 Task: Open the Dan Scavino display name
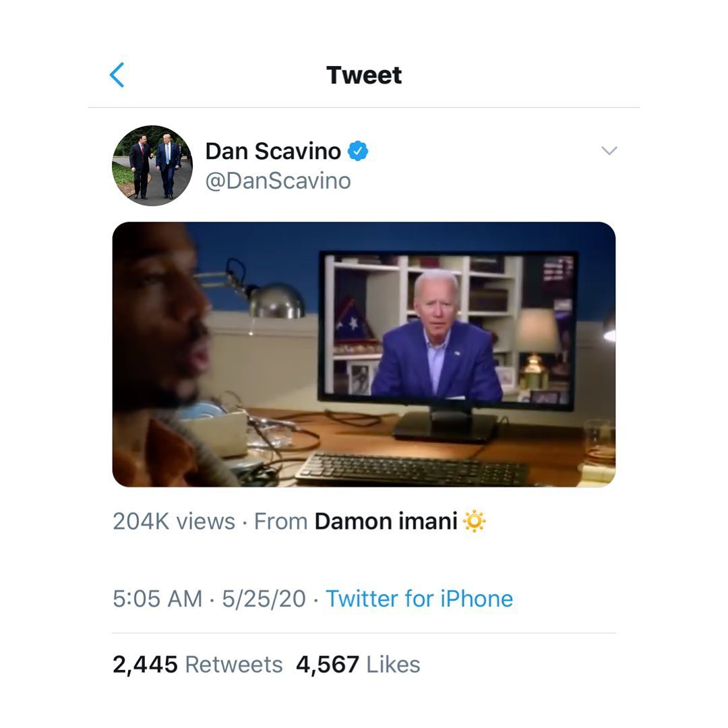pos(273,152)
